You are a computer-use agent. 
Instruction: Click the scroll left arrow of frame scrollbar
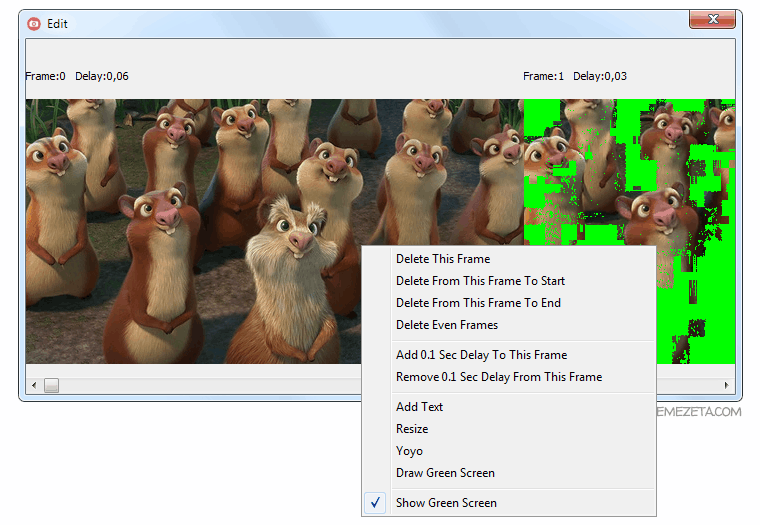point(34,385)
